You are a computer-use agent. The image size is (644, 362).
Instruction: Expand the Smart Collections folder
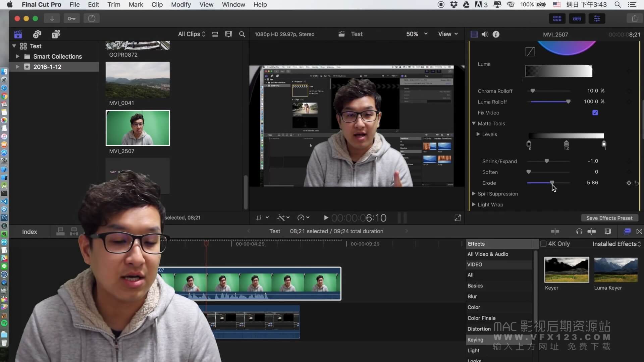pyautogui.click(x=17, y=56)
